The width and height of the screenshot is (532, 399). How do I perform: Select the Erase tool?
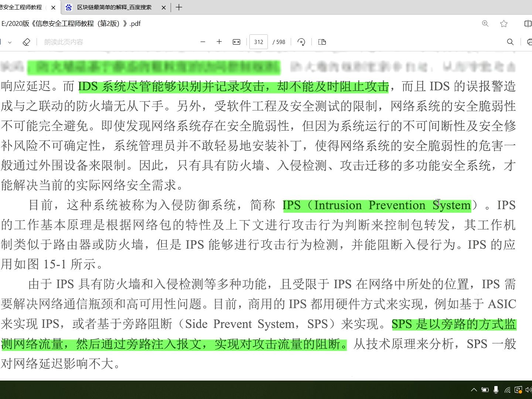tap(26, 42)
